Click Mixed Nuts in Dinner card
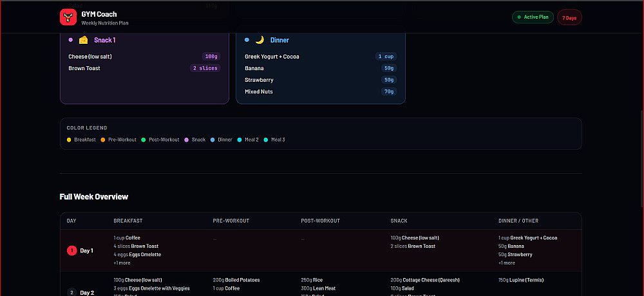Viewport: 644px width, 296px height. click(259, 91)
